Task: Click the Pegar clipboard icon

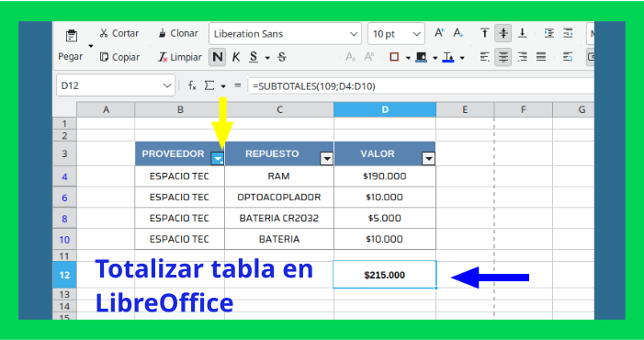Action: click(72, 36)
